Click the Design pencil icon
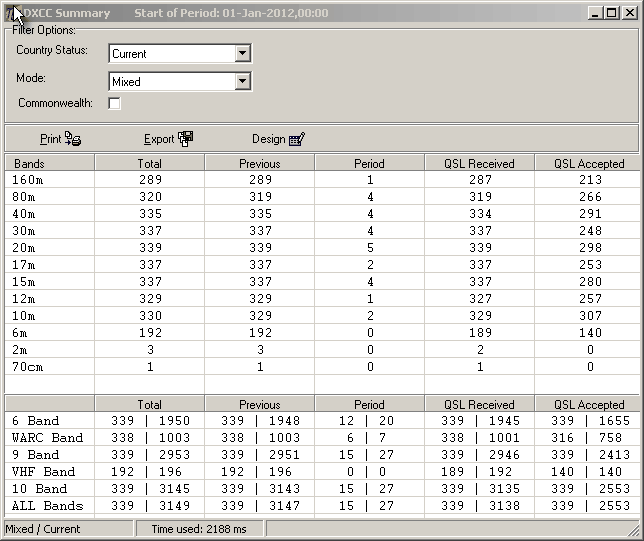Image resolution: width=644 pixels, height=541 pixels. [297, 139]
